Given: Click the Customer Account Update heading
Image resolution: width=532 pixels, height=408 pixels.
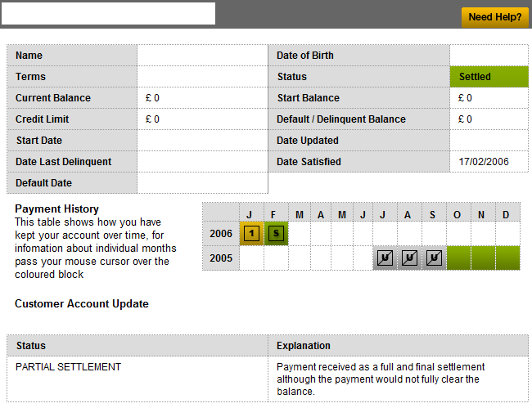Looking at the screenshot, I should [82, 304].
